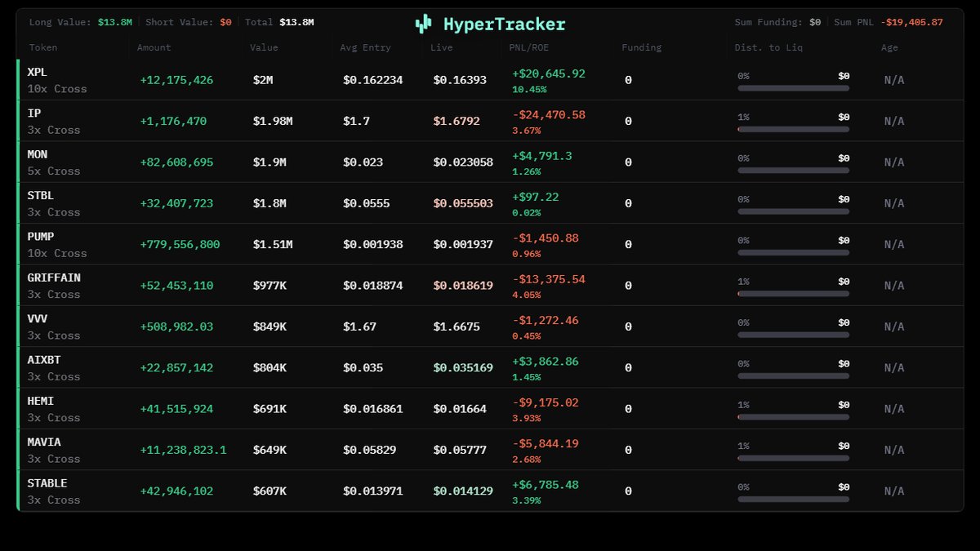Click the STBL PNL +$97.22
Screen dimensions: 980x551
[536, 197]
